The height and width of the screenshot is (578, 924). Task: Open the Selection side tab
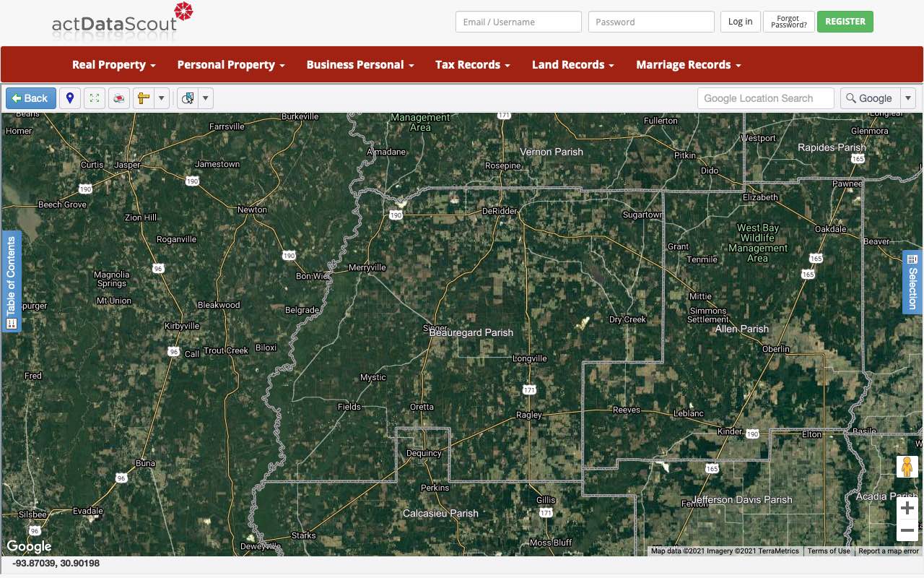tap(912, 282)
